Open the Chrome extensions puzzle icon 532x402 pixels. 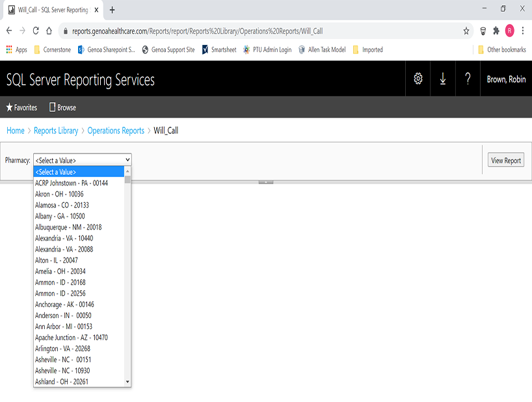496,31
